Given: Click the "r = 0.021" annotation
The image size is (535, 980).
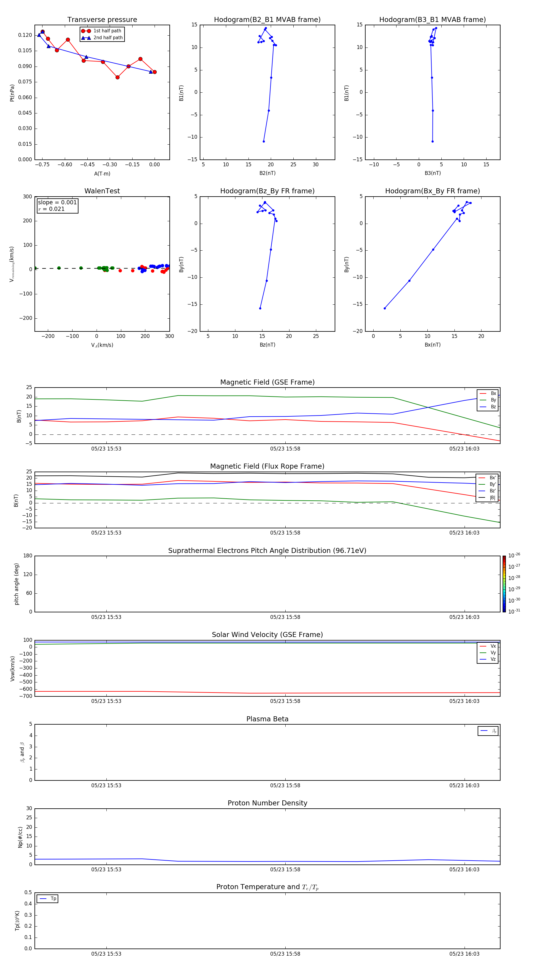Looking at the screenshot, I should (x=51, y=209).
